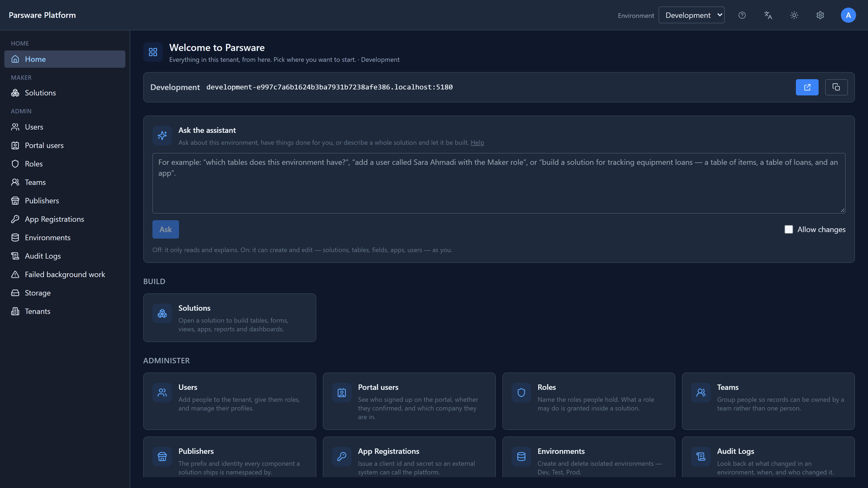Image resolution: width=868 pixels, height=488 pixels.
Task: Open App Registrations in the sidebar
Action: [65, 219]
